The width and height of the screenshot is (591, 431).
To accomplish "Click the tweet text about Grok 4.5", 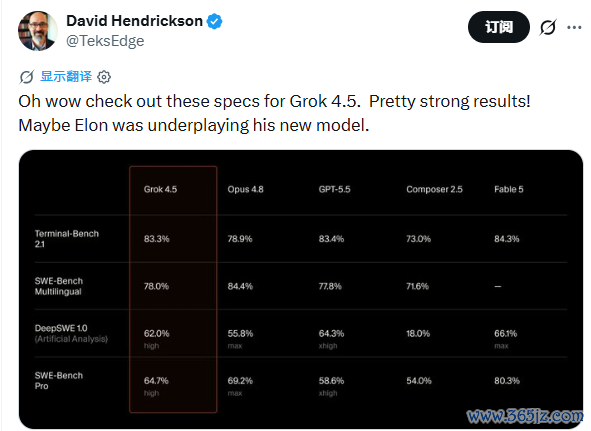I will point(274,113).
